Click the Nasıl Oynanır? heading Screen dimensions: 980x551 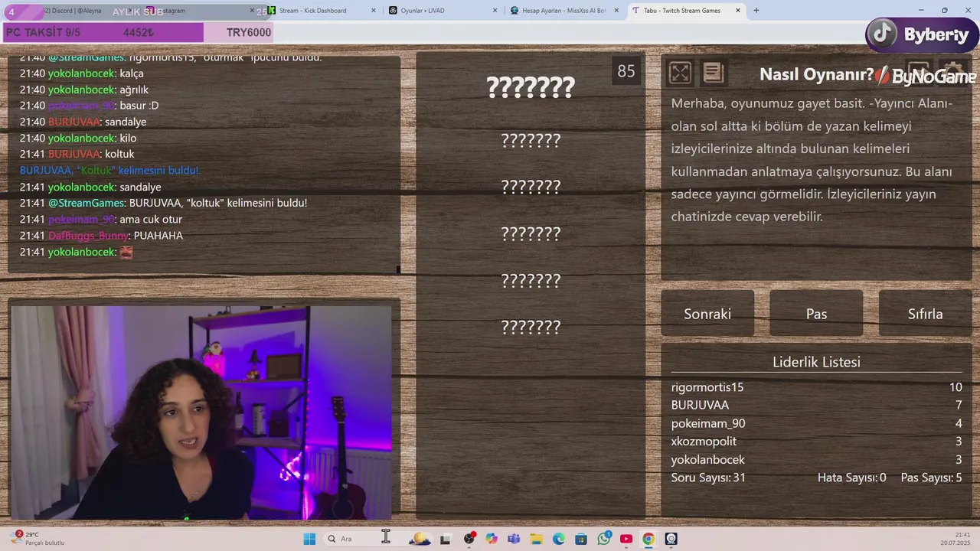click(816, 74)
